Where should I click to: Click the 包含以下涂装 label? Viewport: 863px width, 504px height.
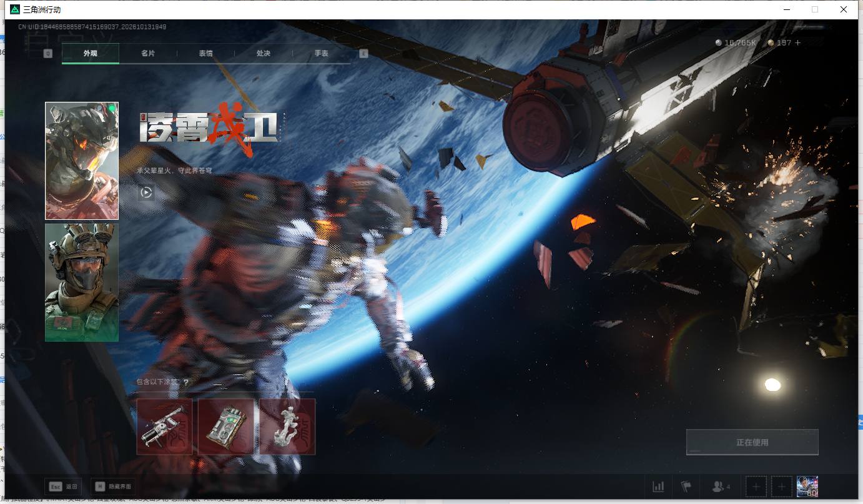coord(159,382)
